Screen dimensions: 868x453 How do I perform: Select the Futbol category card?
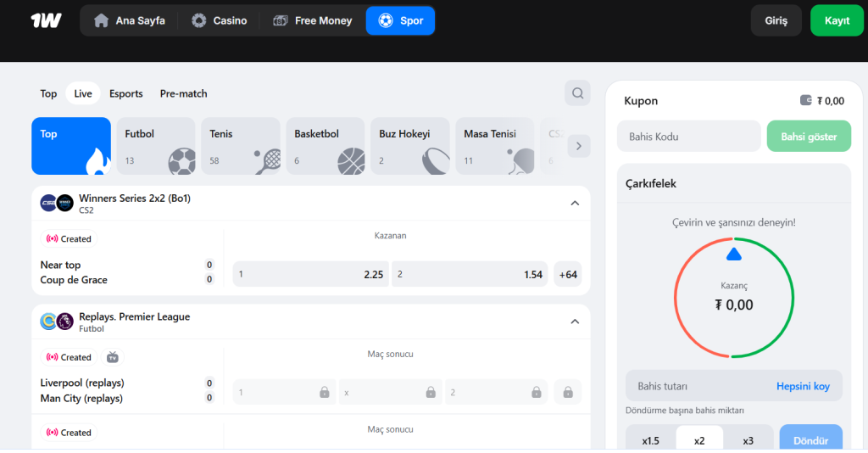[156, 146]
